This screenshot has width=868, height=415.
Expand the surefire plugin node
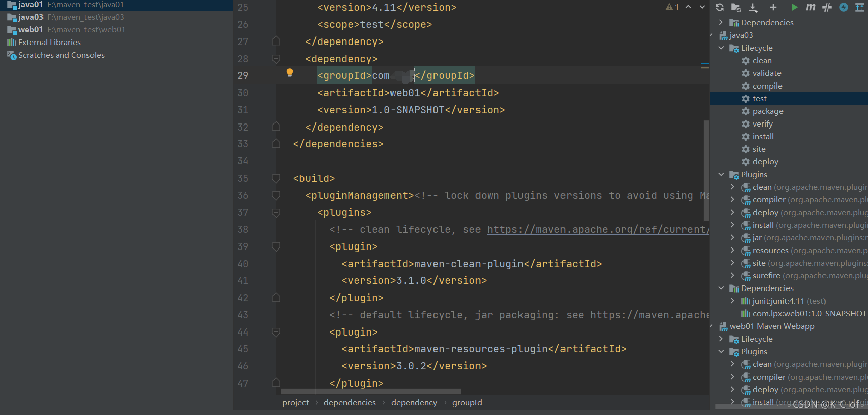coord(732,275)
